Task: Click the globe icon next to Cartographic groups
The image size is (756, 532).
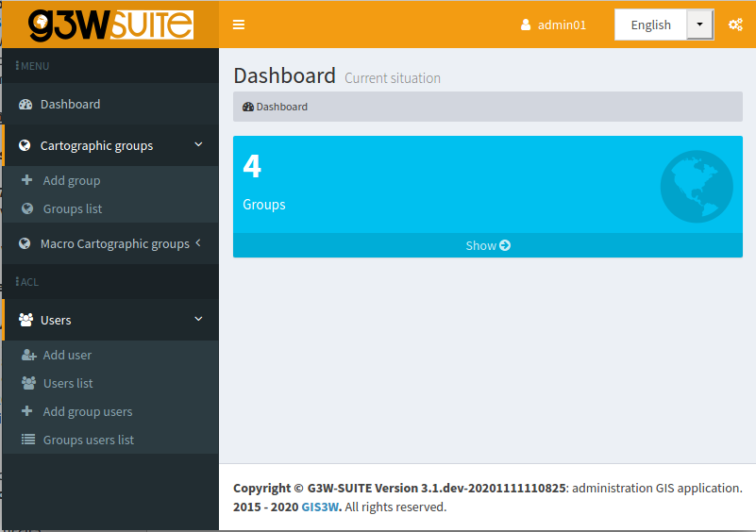Action: click(x=25, y=145)
